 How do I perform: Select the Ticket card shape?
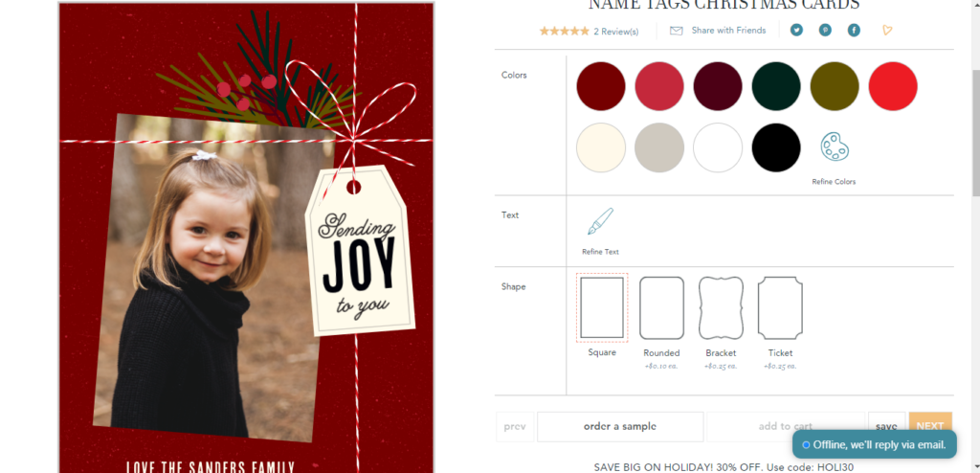(x=780, y=307)
